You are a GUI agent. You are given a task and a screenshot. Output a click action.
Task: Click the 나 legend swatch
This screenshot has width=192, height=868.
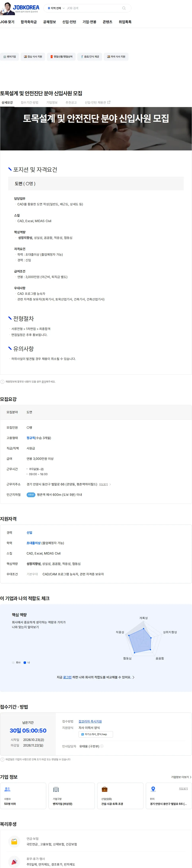point(25,662)
